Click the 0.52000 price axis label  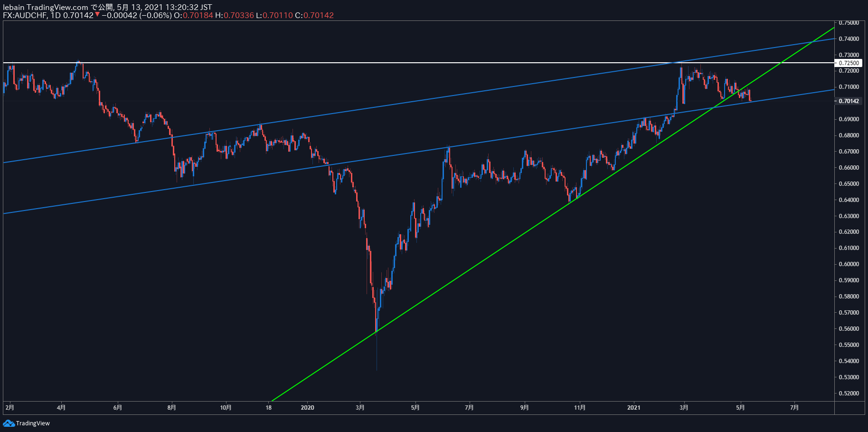tap(849, 394)
